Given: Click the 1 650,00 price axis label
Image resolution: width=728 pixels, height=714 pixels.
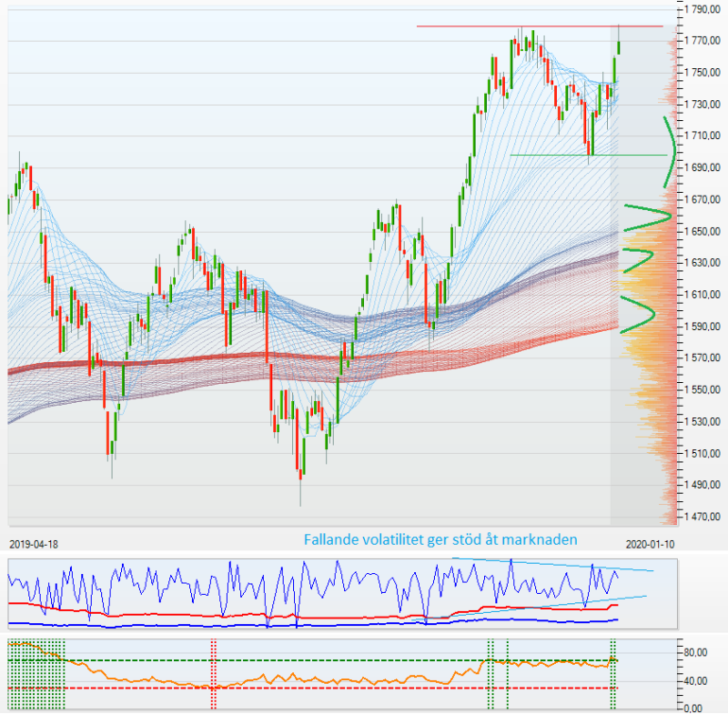Looking at the screenshot, I should pos(702,232).
